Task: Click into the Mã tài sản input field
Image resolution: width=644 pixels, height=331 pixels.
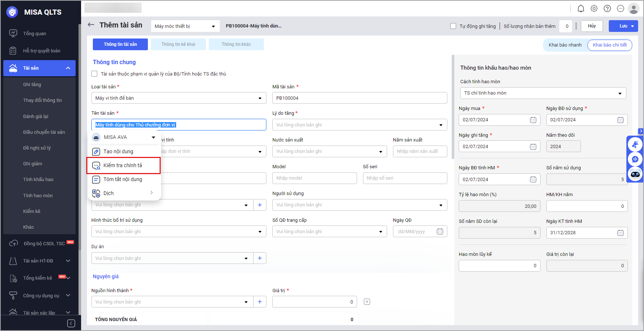Action: point(359,98)
